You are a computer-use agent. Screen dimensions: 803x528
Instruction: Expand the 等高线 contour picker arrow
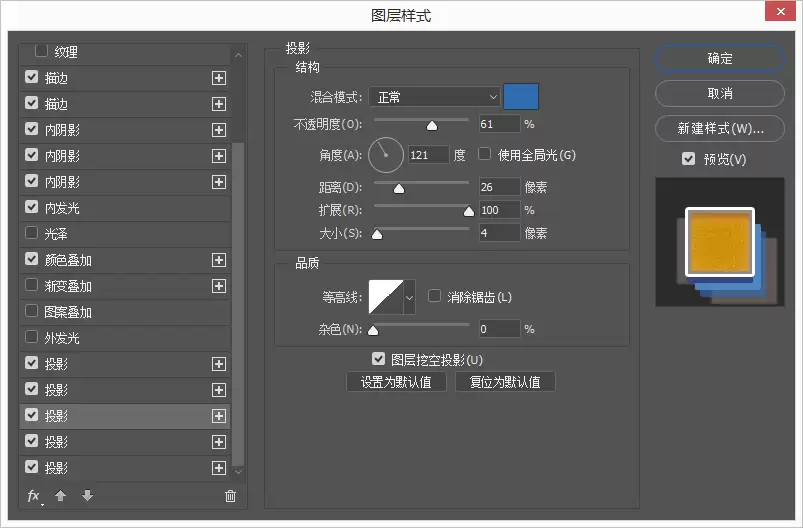[409, 297]
